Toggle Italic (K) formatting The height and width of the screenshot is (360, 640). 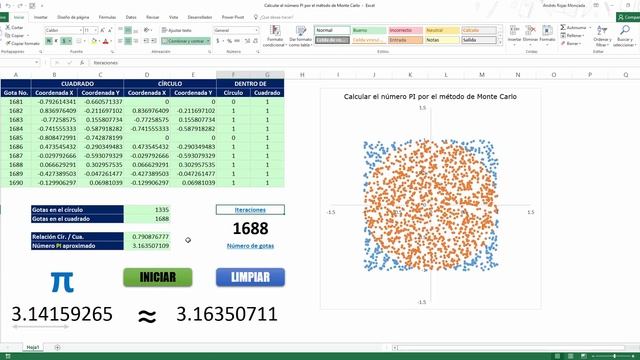click(56, 41)
